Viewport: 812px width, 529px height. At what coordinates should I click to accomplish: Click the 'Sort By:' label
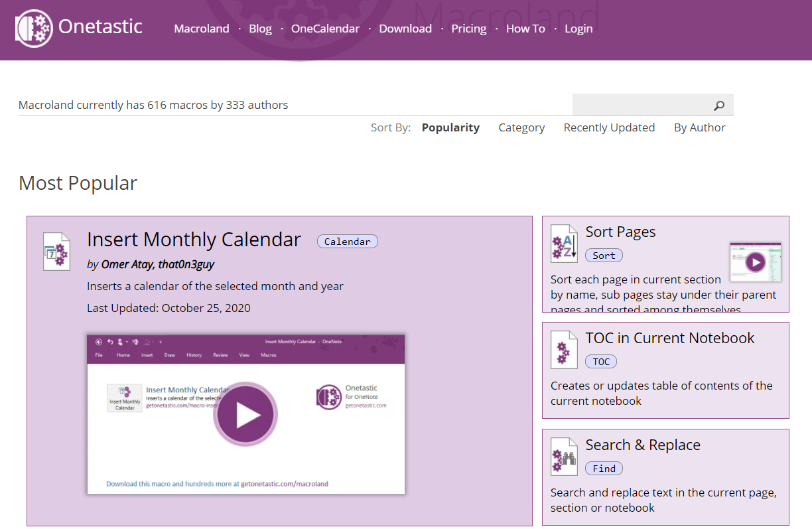pyautogui.click(x=391, y=127)
